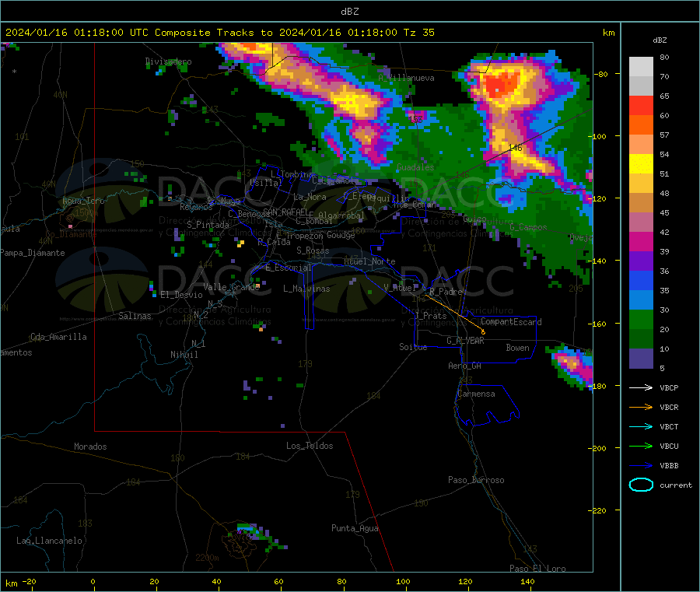The width and height of the screenshot is (700, 592).
Task: Click the 'current' legend label
Action: pos(676,485)
